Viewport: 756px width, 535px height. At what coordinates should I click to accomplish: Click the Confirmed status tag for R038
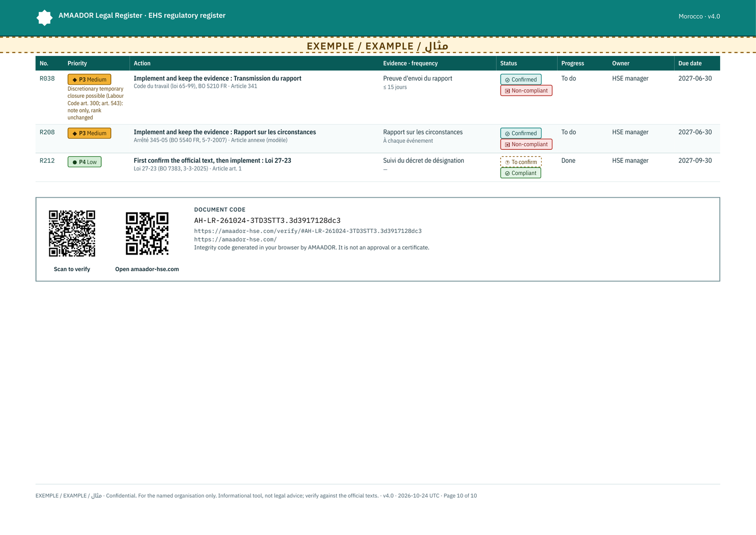click(521, 80)
